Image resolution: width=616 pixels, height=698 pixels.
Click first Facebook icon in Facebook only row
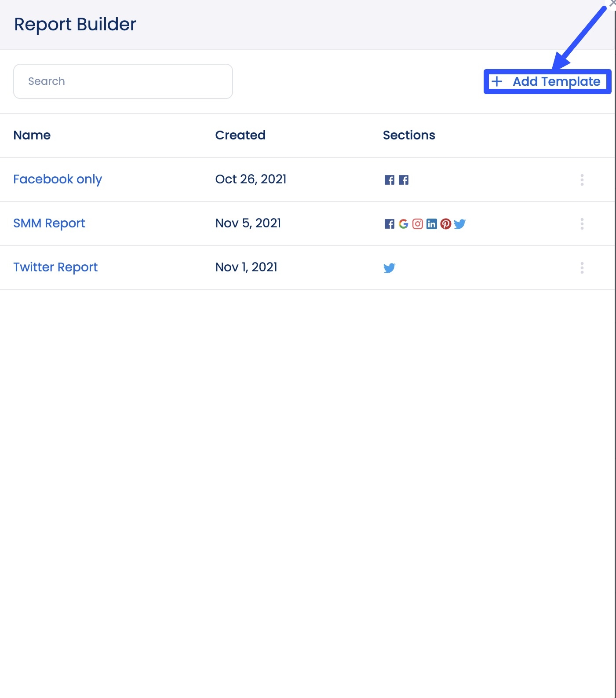point(390,180)
